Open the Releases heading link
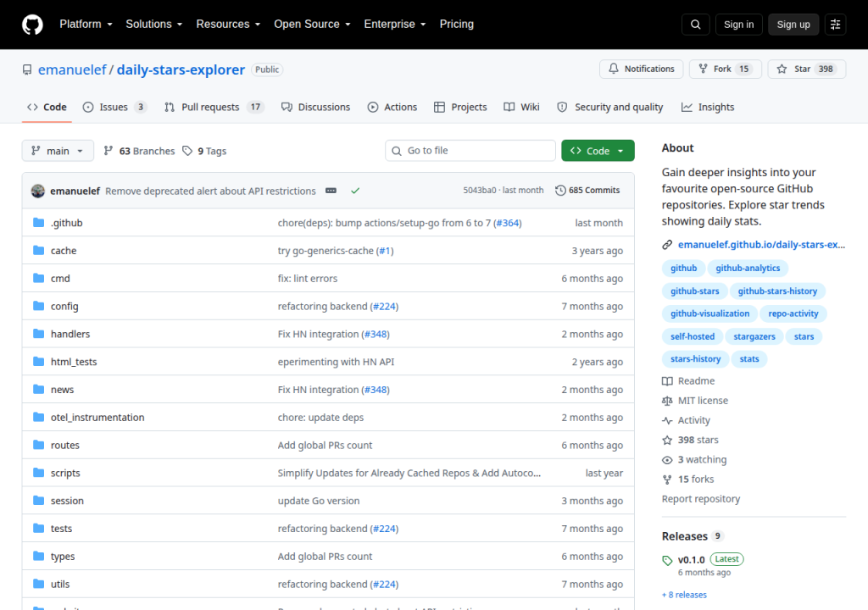 click(685, 536)
